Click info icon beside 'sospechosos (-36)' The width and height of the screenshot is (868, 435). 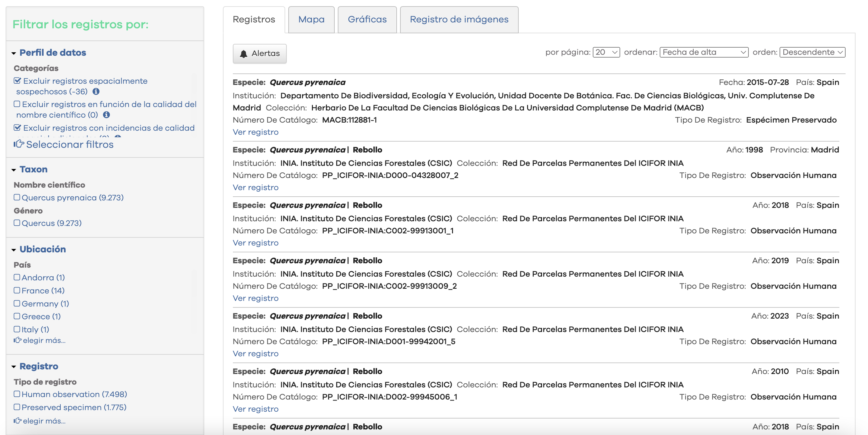96,91
